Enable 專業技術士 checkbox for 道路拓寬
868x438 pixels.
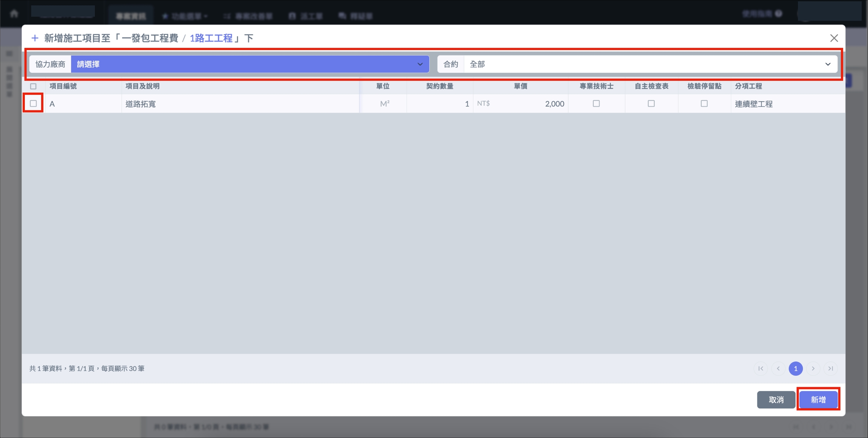[x=596, y=103]
